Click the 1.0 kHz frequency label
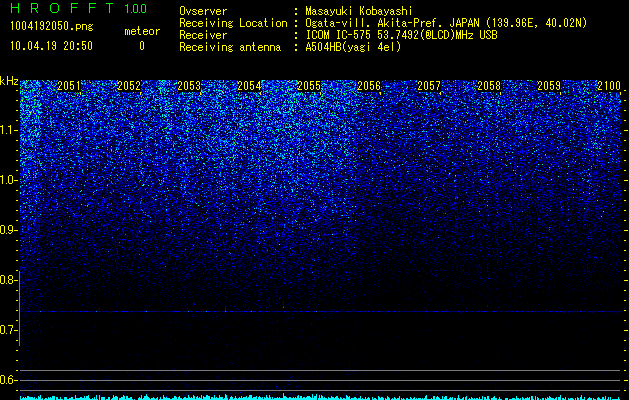629x400 pixels. pyautogui.click(x=8, y=180)
